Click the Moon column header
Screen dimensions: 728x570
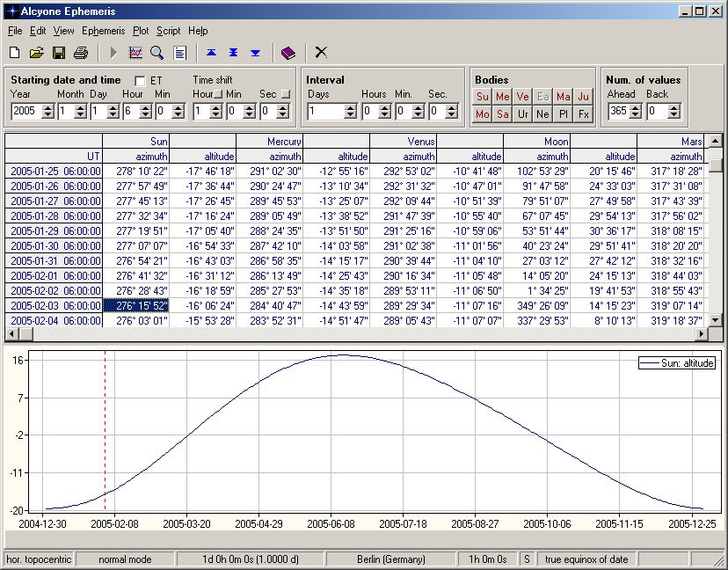pos(536,142)
